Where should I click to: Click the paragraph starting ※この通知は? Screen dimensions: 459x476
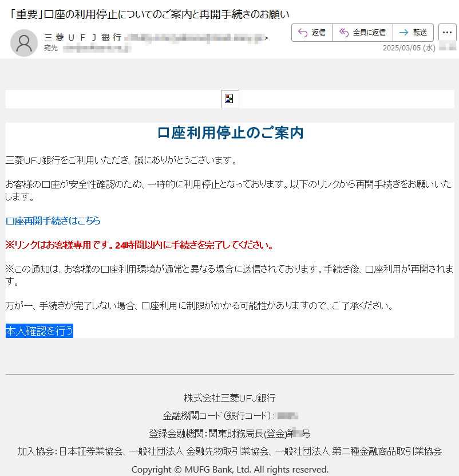click(x=230, y=275)
